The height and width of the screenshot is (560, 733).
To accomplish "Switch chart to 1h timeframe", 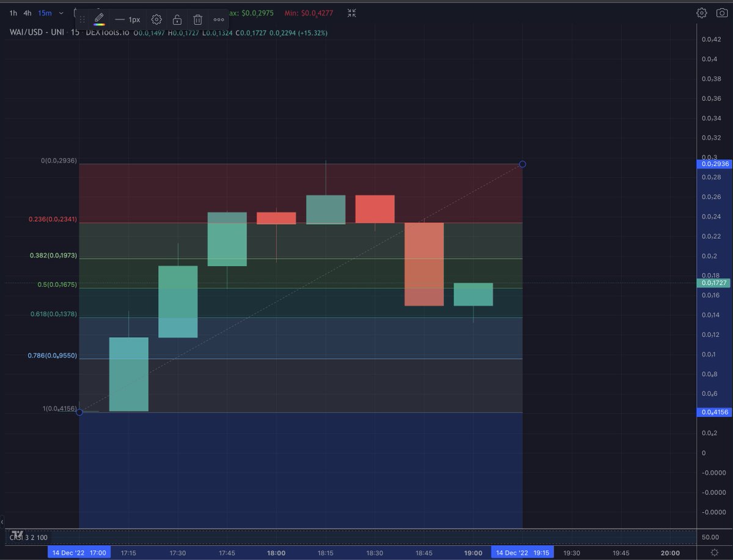I will [13, 12].
